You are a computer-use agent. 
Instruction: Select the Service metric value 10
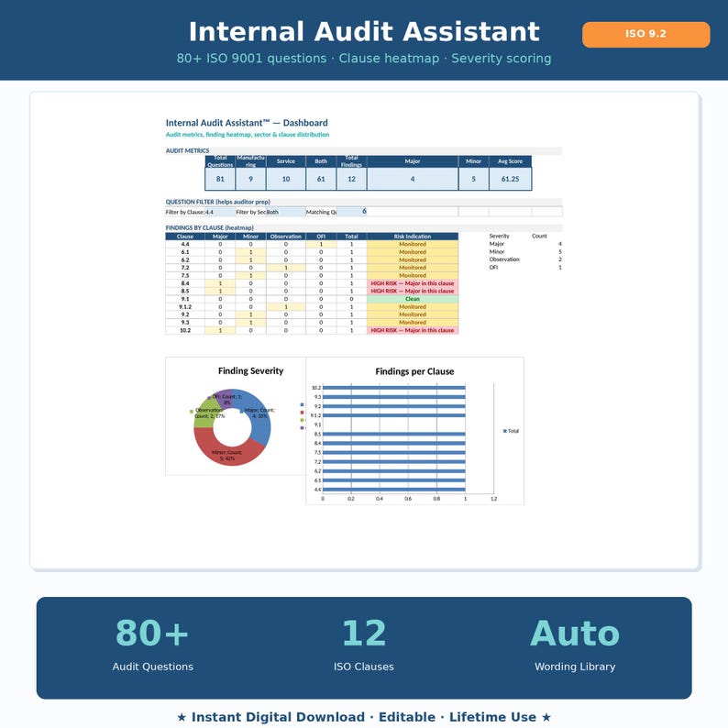click(286, 179)
